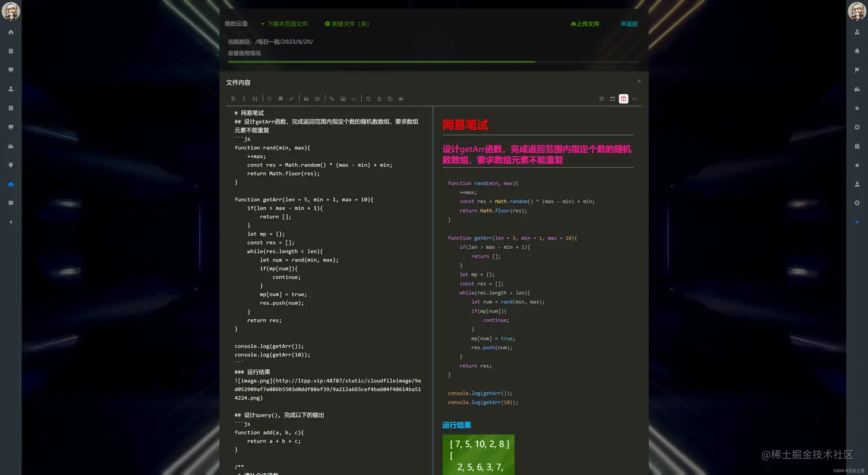The width and height of the screenshot is (868, 475).
Task: Insert a heading with the H icon
Action: [254, 99]
